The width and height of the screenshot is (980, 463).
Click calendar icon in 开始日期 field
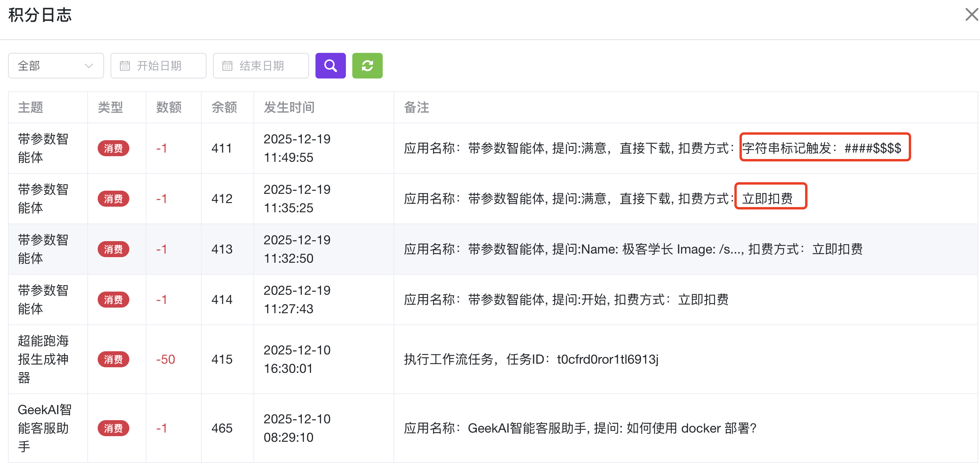pos(125,66)
